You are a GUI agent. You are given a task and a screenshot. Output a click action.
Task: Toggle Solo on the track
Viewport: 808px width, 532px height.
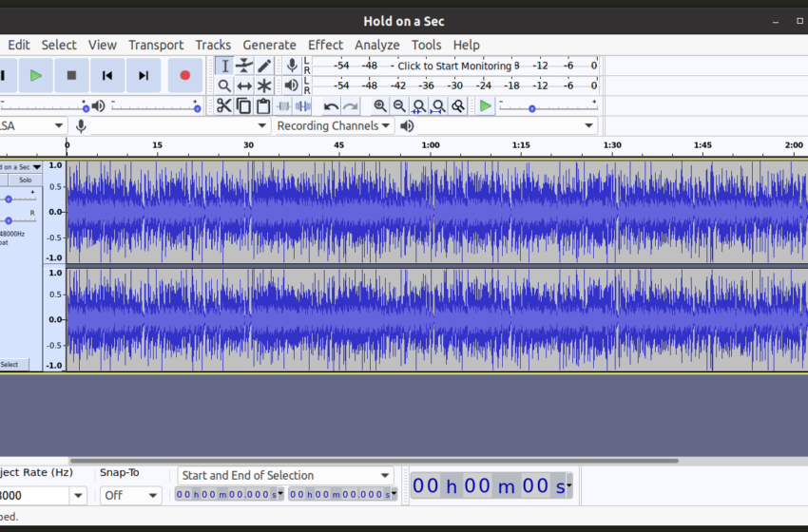[25, 180]
